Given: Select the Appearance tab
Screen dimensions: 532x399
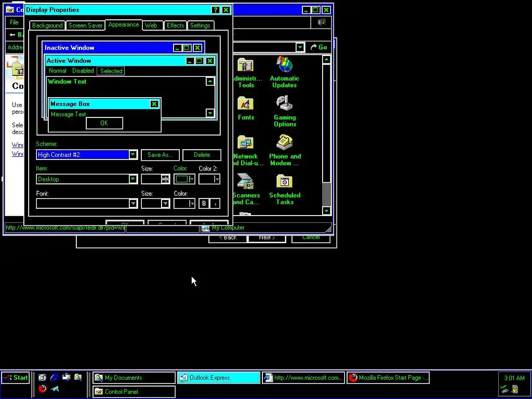Looking at the screenshot, I should [124, 25].
